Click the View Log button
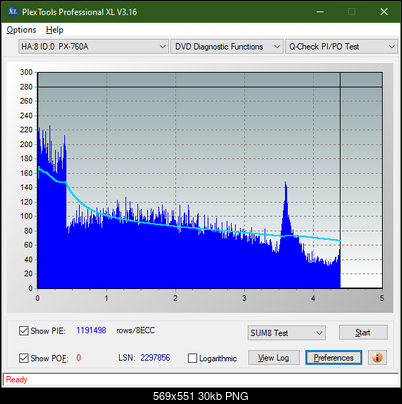 click(274, 358)
